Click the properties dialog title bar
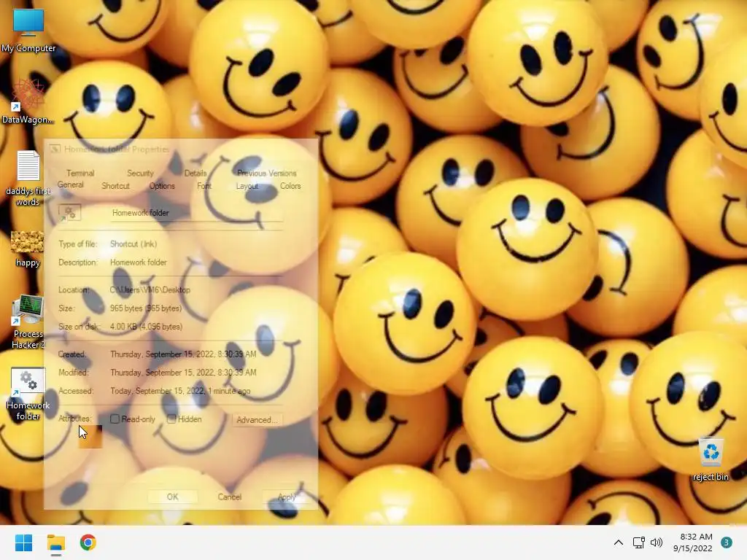The height and width of the screenshot is (560, 747). (x=181, y=149)
